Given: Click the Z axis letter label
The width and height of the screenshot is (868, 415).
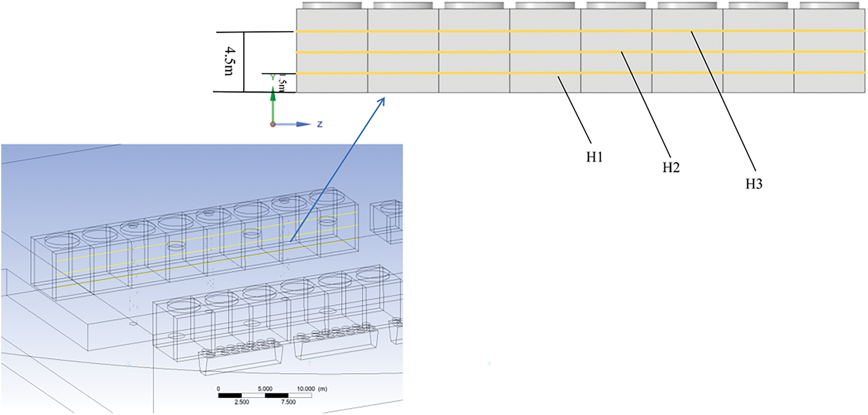Looking at the screenshot, I should 320,124.
